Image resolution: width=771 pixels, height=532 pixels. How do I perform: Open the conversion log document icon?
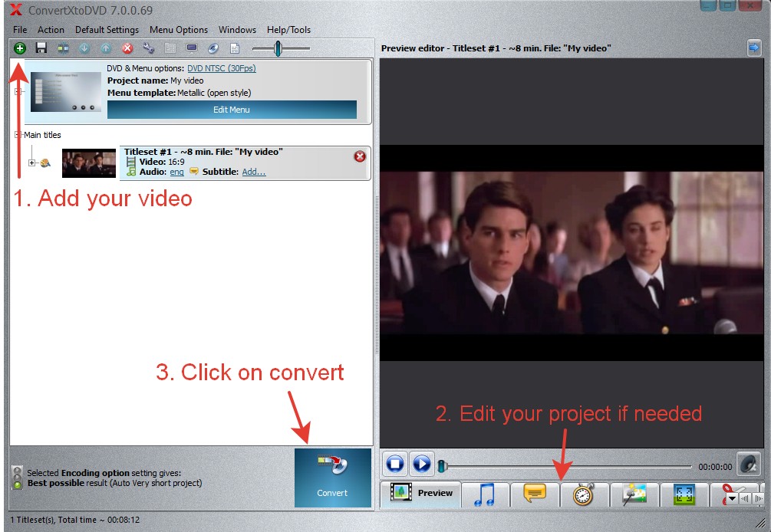point(235,48)
